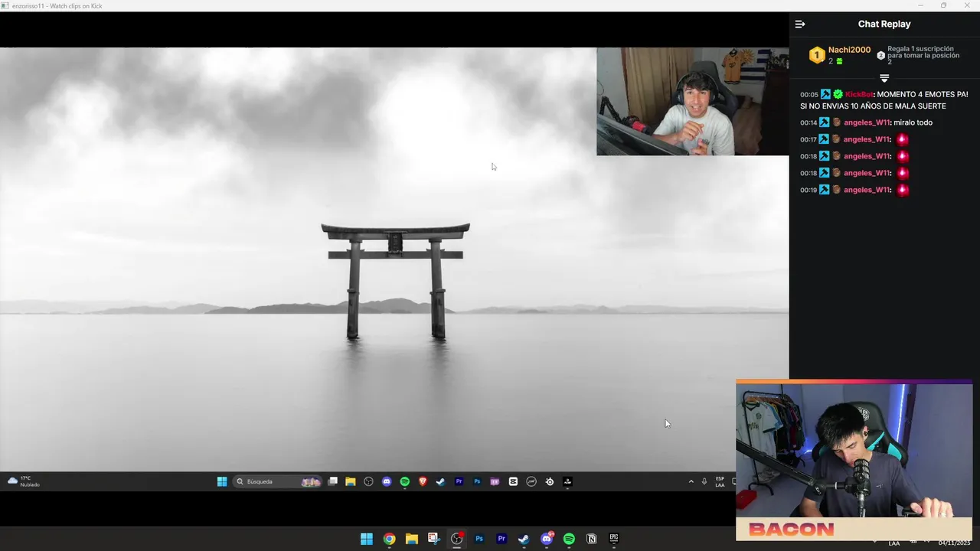
Task: Click the microphone tray icon in streamed taskbar
Action: 704,481
